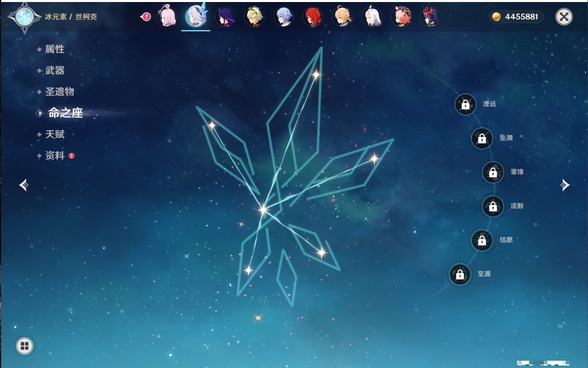The width and height of the screenshot is (588, 368).
Task: Open the 资料 profile tab
Action: 55,155
